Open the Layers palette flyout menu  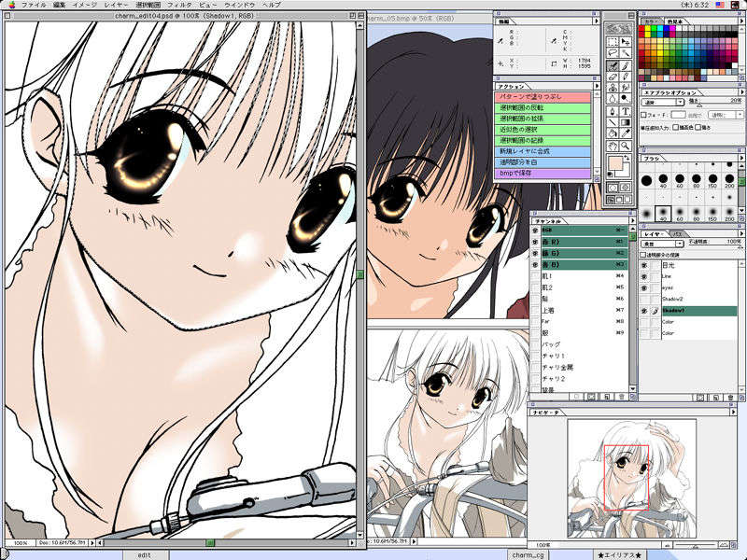(x=740, y=234)
